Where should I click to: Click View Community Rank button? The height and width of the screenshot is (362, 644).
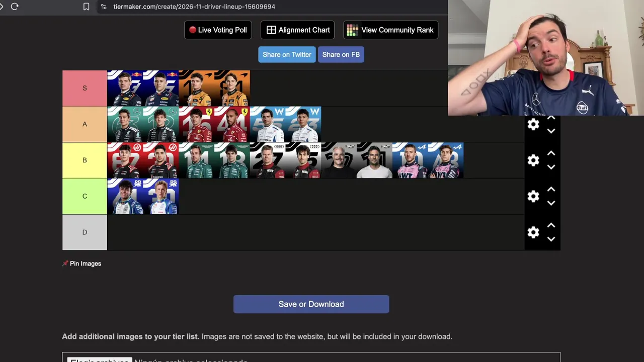coord(390,30)
